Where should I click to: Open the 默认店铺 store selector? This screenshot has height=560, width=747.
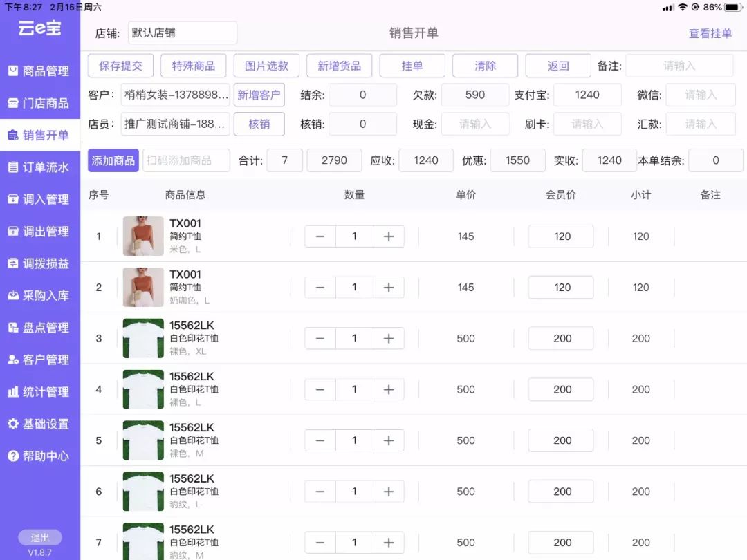182,32
